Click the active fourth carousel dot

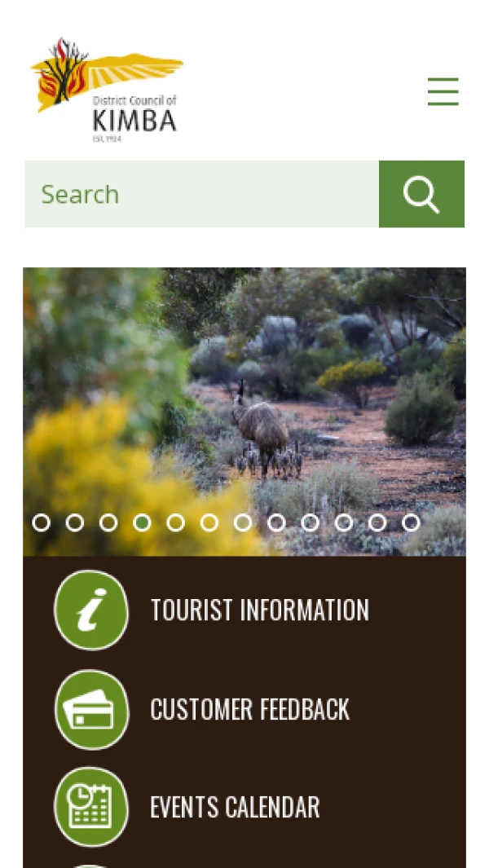(x=143, y=522)
